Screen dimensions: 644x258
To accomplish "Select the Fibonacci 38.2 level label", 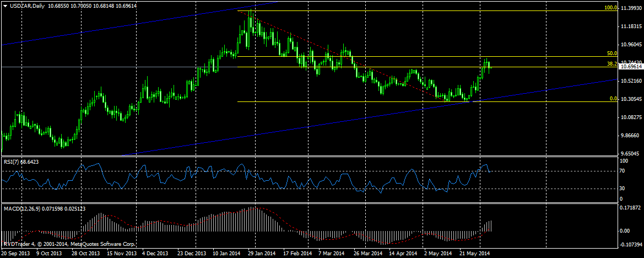I will (612, 64).
